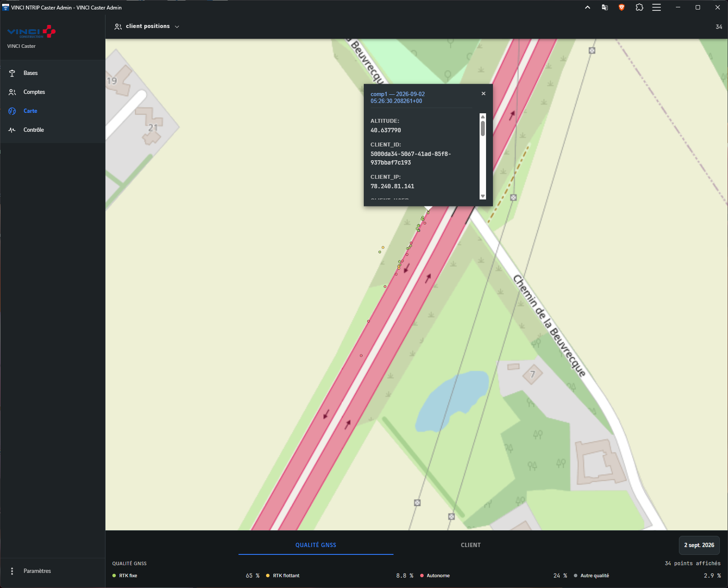Open the Contrôle activity icon
Image resolution: width=728 pixels, height=588 pixels.
pyautogui.click(x=12, y=130)
